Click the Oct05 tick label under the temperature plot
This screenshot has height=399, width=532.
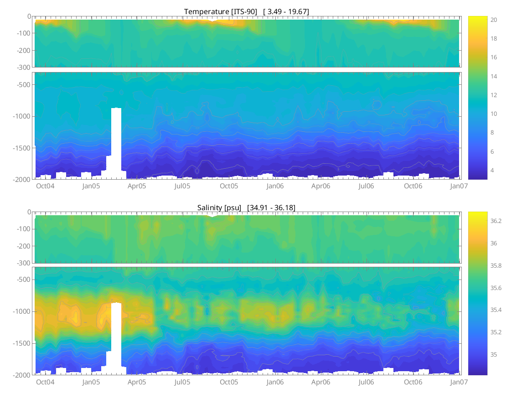point(229,186)
